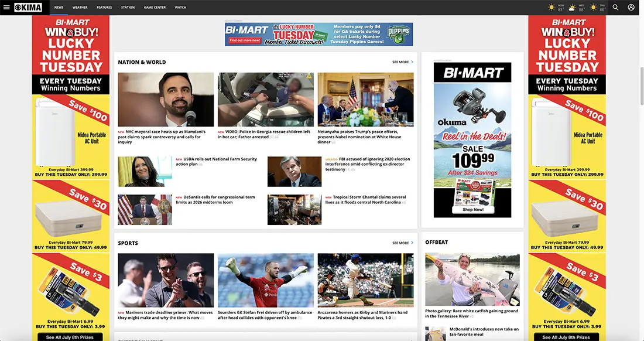This screenshot has height=341, width=644.
Task: Click the left Midea Portable AC Unit ad
Action: coord(71,137)
